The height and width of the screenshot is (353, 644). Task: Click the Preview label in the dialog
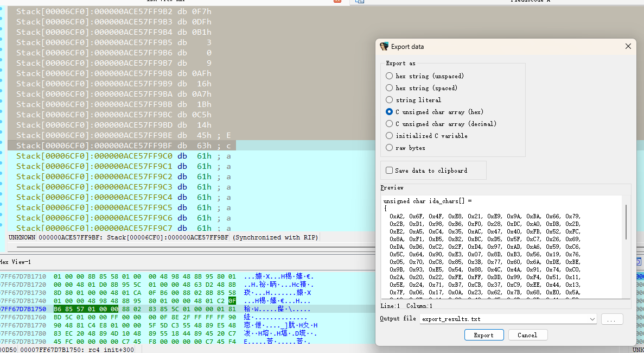click(392, 188)
